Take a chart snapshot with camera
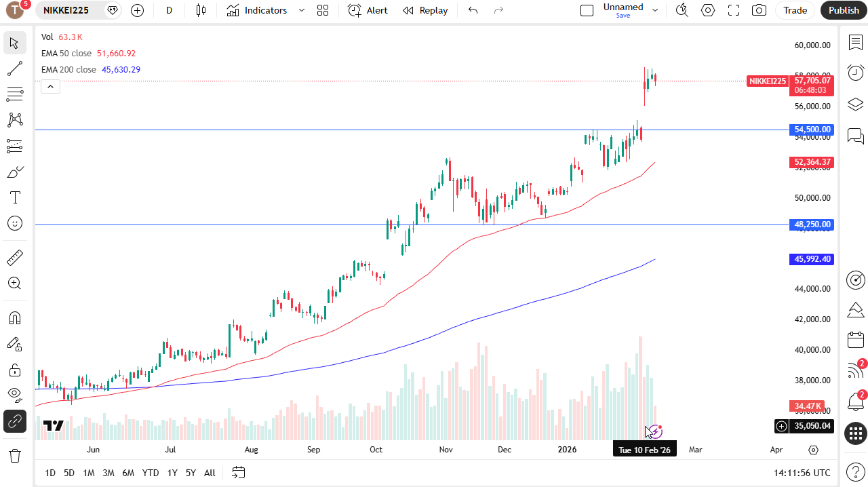The image size is (868, 487). pyautogui.click(x=759, y=10)
